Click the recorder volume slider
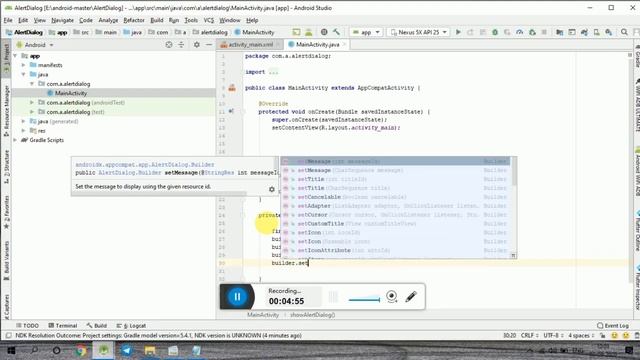This screenshot has width=640, height=360. pyautogui.click(x=364, y=299)
